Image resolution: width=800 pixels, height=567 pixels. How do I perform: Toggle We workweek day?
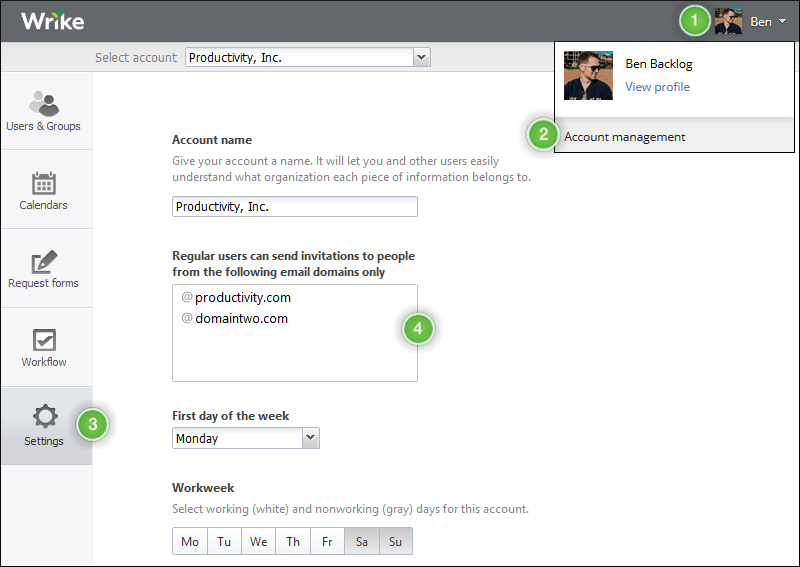[x=258, y=541]
